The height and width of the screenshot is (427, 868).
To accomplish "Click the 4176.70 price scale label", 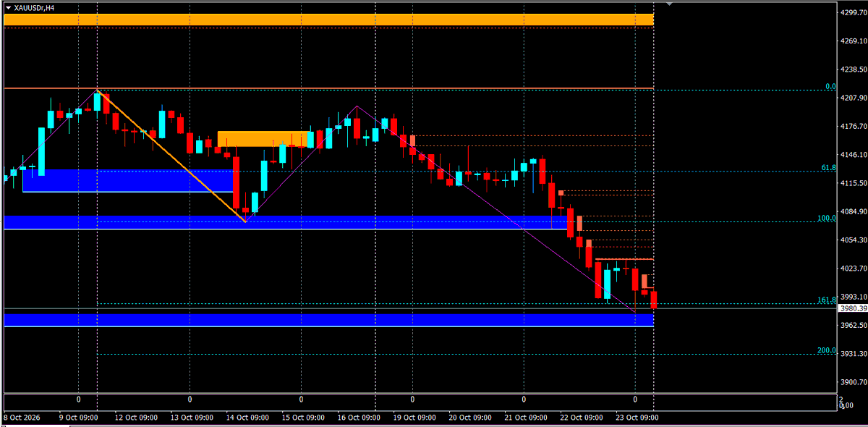I will coord(854,127).
